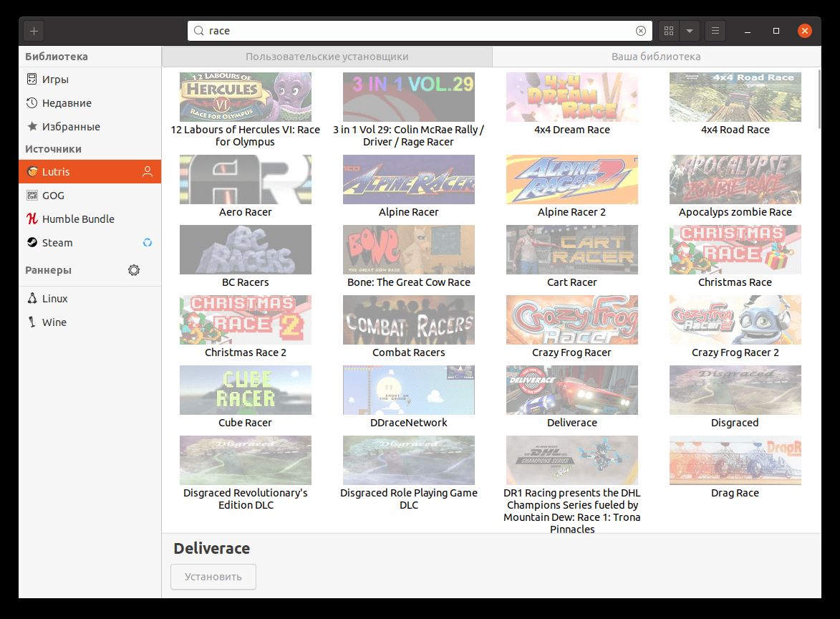Image resolution: width=840 pixels, height=619 pixels.
Task: Select Disgraced Role Playing Game DLC cover
Action: [x=409, y=461]
